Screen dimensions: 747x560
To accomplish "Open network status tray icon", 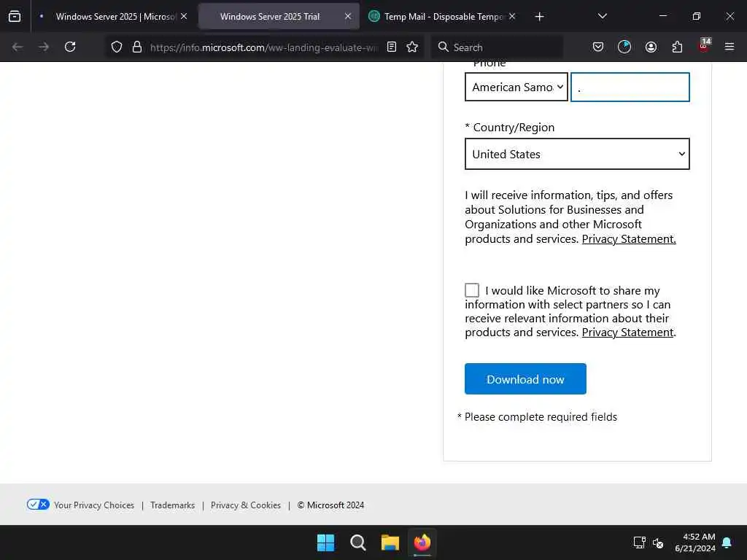I will point(639,542).
